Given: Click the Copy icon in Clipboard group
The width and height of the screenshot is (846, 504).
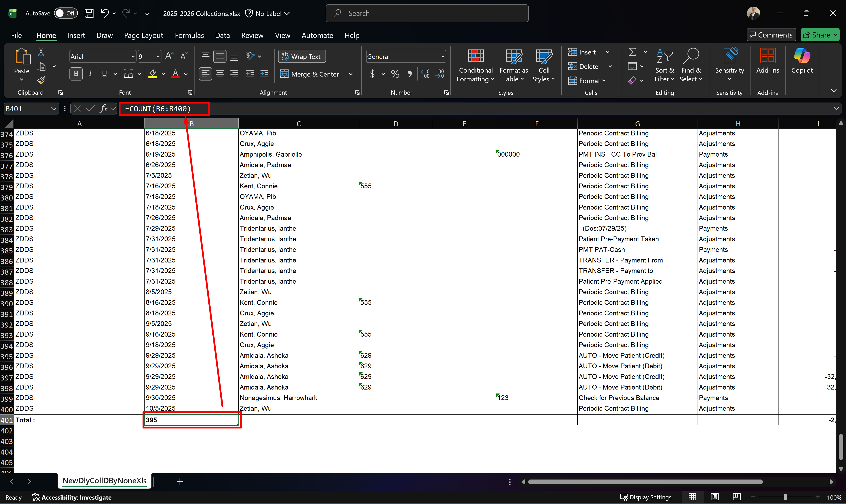Looking at the screenshot, I should (x=41, y=66).
